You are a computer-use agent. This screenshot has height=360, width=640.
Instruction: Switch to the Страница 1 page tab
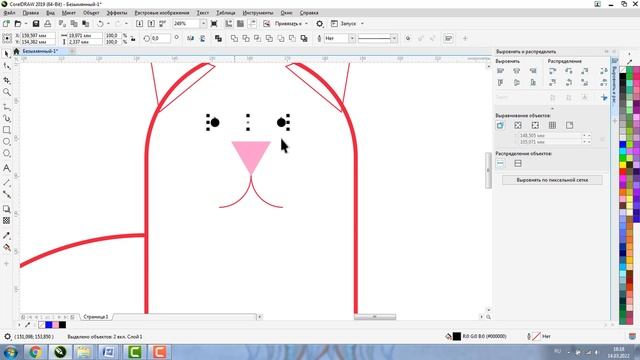tap(96, 317)
